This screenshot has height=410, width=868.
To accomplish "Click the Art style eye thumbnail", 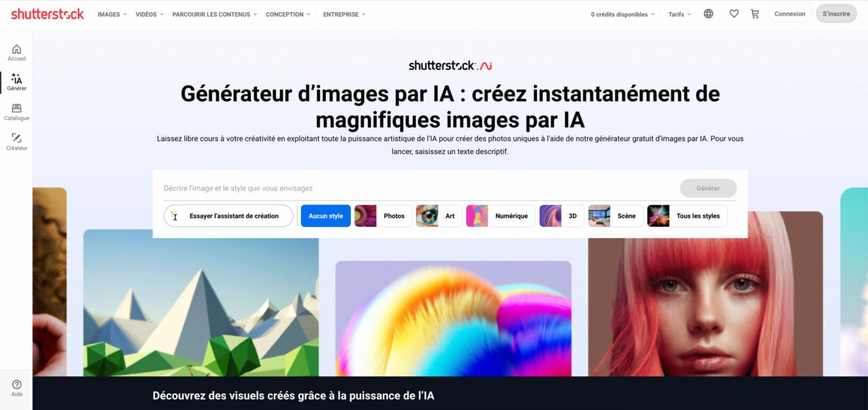I will (x=427, y=216).
